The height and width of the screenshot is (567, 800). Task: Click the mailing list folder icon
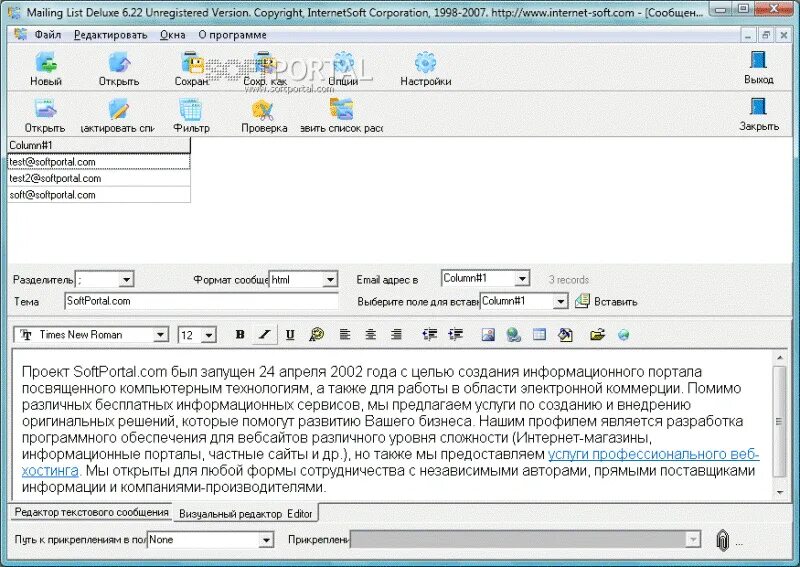pyautogui.click(x=341, y=109)
